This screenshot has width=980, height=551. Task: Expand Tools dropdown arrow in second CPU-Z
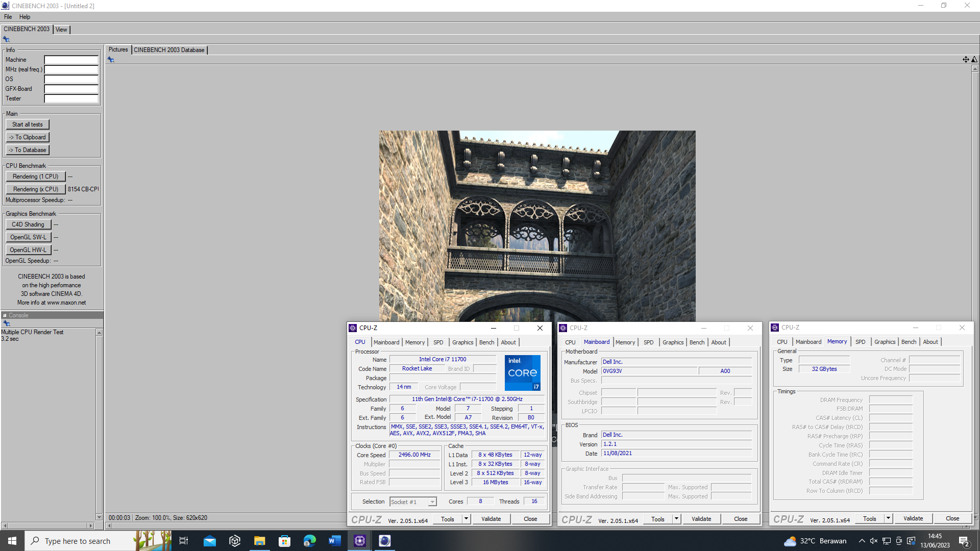pos(676,519)
